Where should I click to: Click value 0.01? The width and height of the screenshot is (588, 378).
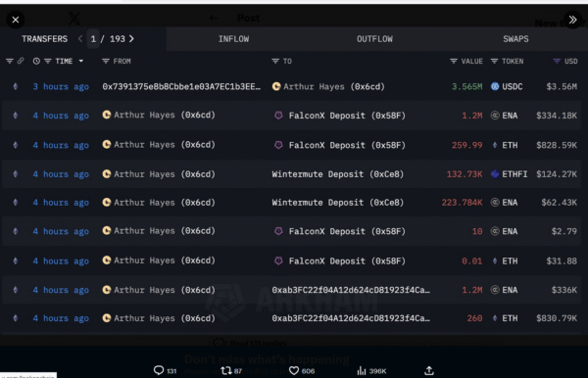click(x=471, y=261)
